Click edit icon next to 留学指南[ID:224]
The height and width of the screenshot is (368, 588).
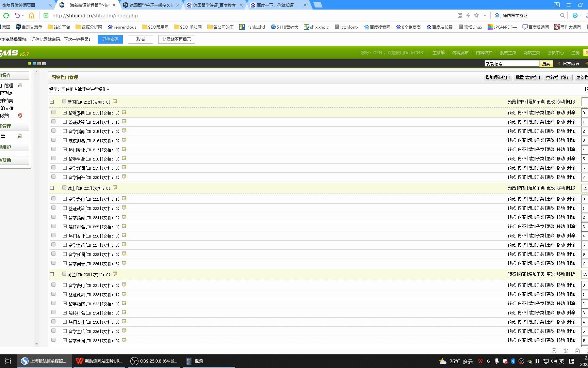tap(124, 217)
